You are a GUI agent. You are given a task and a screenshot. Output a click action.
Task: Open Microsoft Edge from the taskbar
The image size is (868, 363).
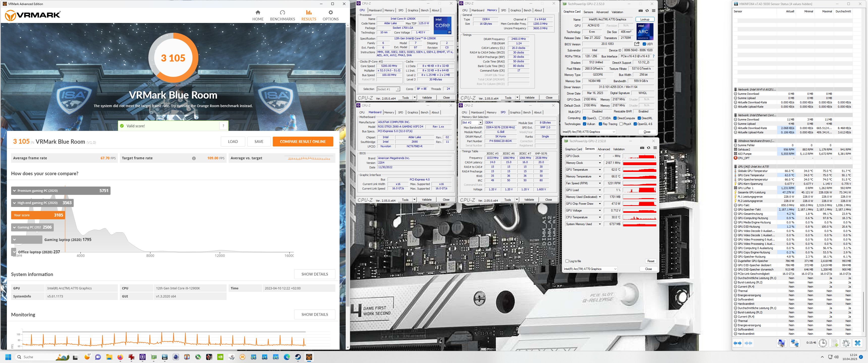point(287,357)
